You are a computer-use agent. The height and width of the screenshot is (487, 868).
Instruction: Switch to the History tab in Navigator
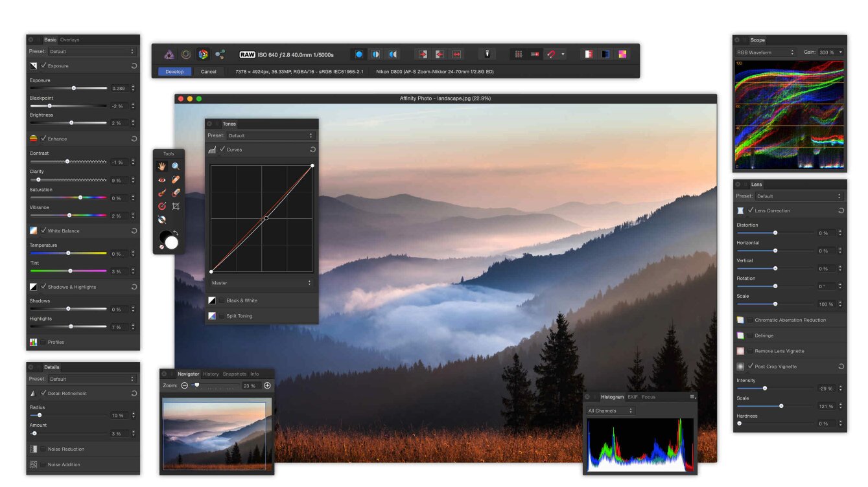[211, 374]
